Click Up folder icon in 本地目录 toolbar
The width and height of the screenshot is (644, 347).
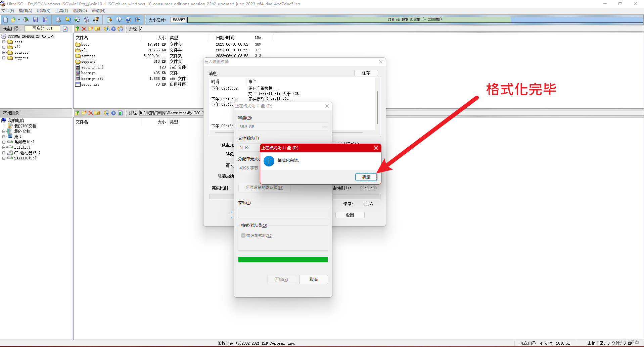pos(78,113)
